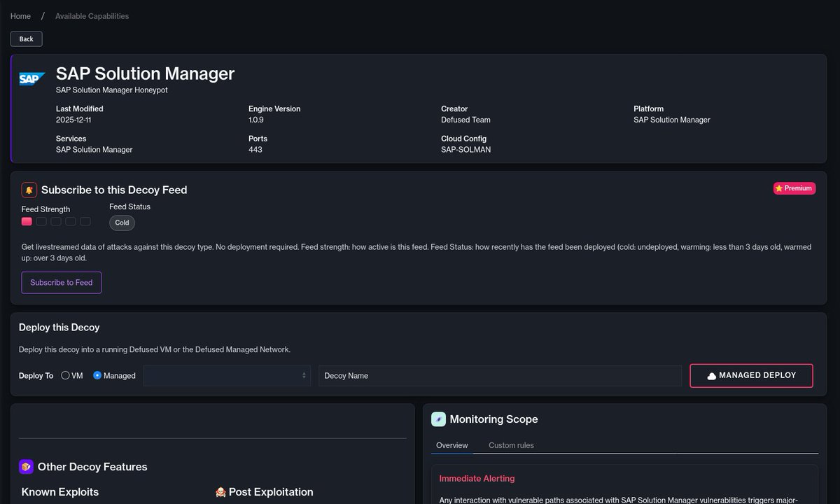The image size is (840, 504).
Task: Click the SAP Solution Manager title
Action: tap(145, 73)
